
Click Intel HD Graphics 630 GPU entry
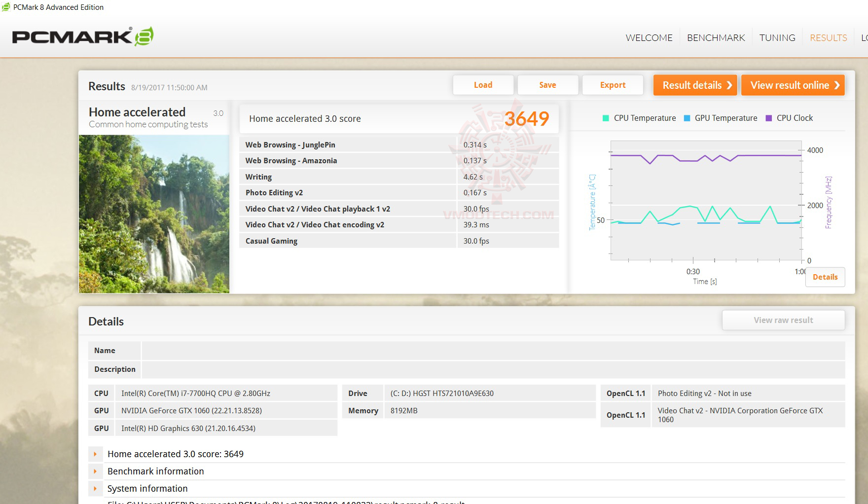188,428
